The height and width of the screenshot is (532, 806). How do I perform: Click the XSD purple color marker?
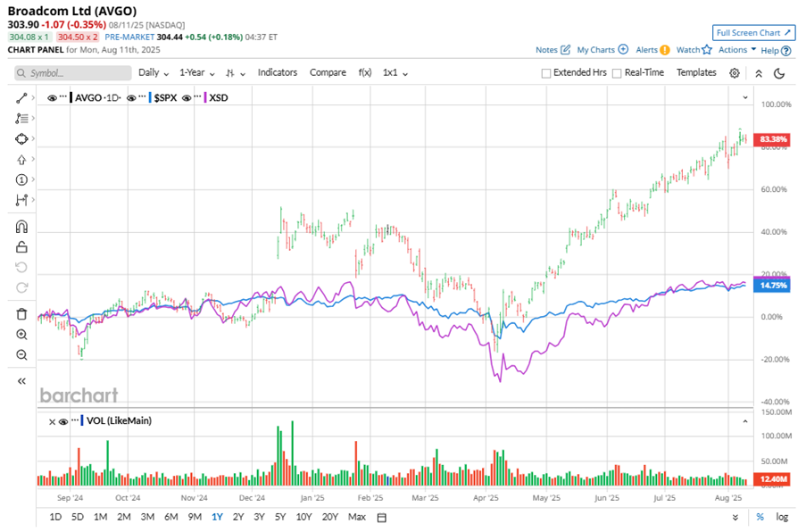(x=205, y=97)
